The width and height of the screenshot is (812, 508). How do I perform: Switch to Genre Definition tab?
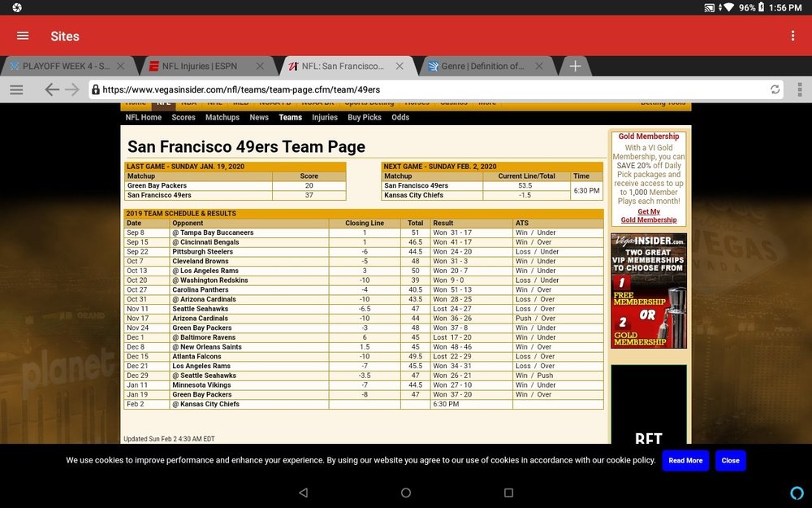[x=482, y=66]
